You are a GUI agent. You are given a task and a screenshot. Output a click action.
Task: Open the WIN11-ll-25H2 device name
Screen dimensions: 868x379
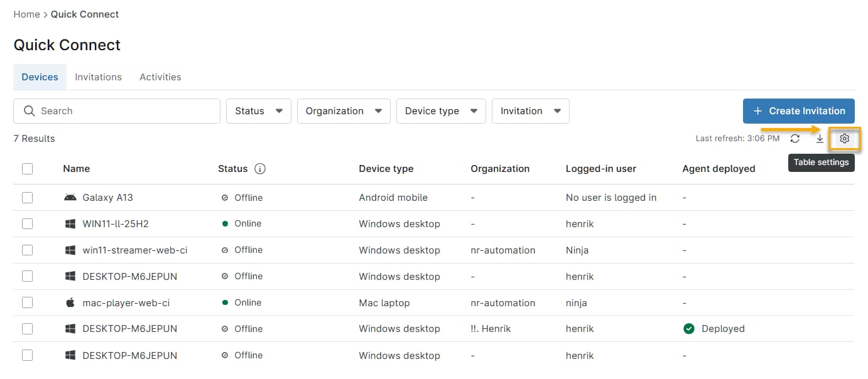116,224
